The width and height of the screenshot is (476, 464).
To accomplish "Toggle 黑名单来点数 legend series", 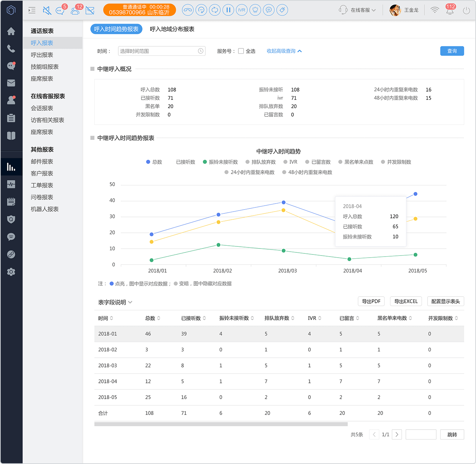I will 356,162.
